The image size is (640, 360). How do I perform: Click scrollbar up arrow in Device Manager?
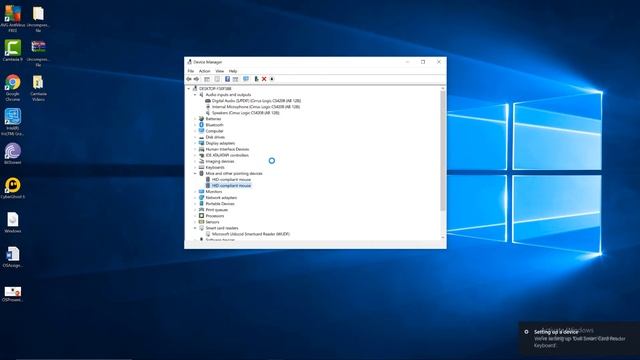point(443,88)
